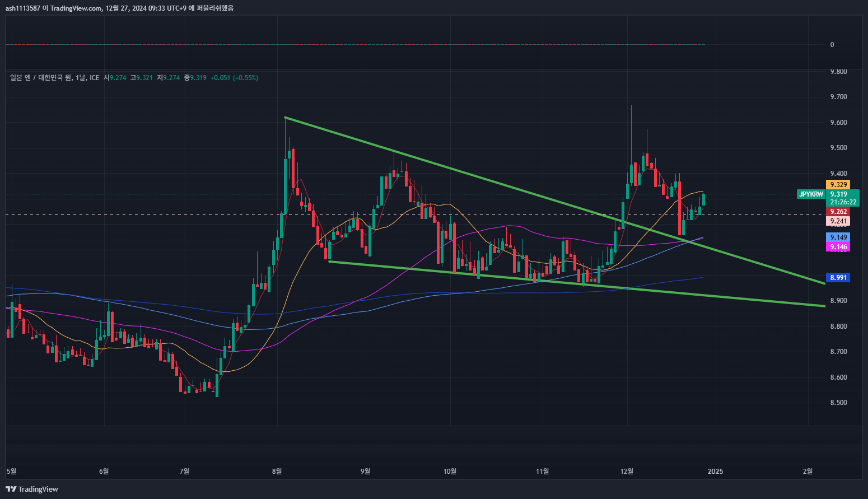Click the pale pink 9.241 price label
This screenshot has width=868, height=499.
coord(838,221)
